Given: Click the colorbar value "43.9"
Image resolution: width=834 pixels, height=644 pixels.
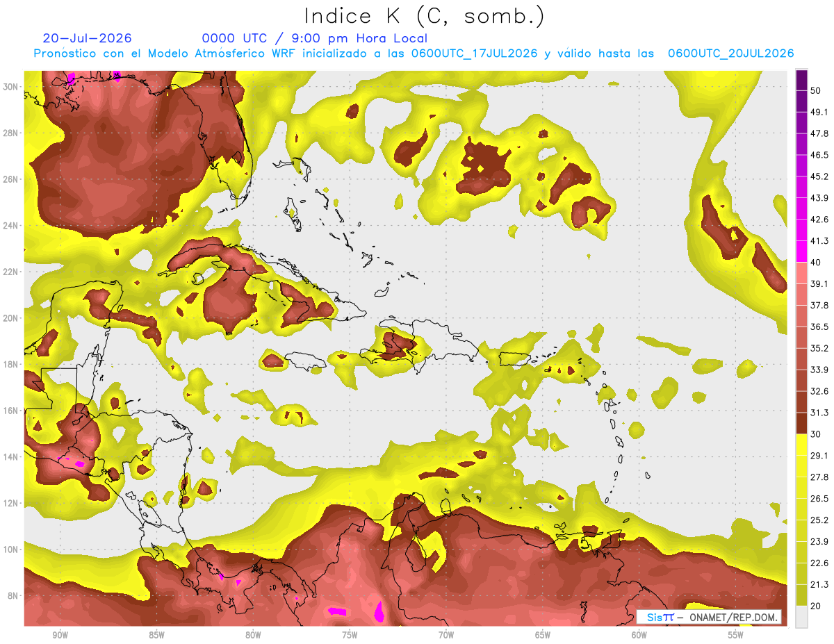Looking at the screenshot, I should 819,199.
